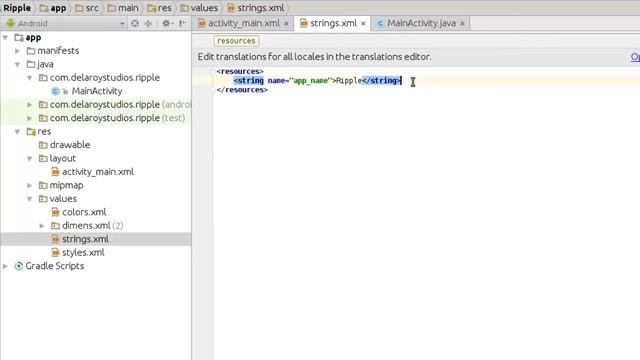Expand the com.delaroystudios.ripple androidTest package

30,105
